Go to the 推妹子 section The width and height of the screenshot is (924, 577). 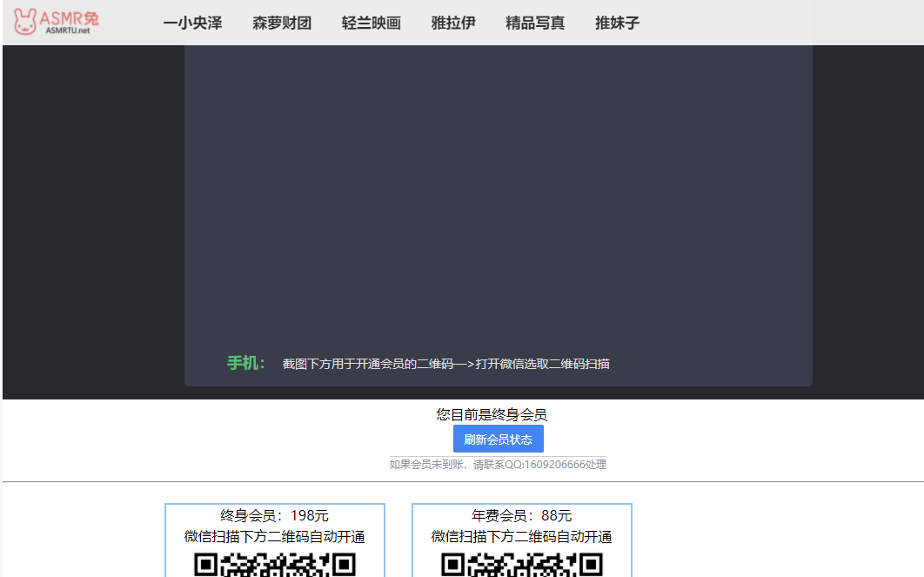(x=617, y=23)
